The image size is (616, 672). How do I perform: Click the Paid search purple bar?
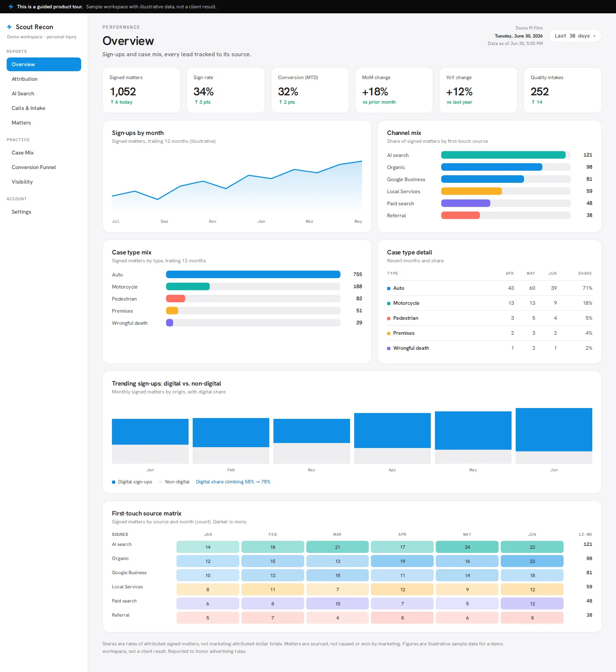click(x=466, y=203)
